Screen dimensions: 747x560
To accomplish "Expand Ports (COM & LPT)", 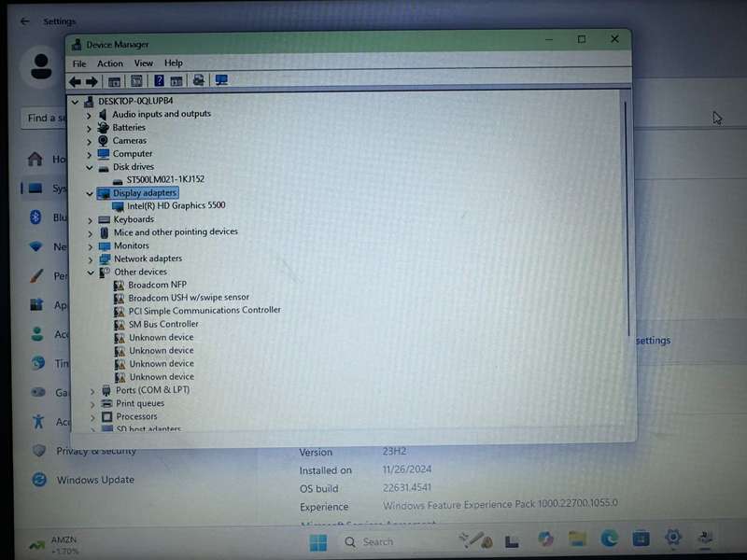I will (92, 391).
